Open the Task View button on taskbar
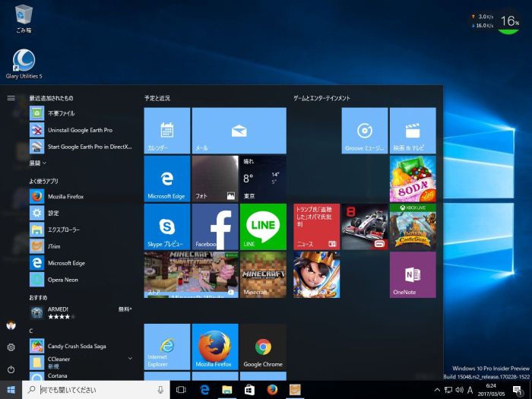This screenshot has height=399, width=532. coord(181,390)
